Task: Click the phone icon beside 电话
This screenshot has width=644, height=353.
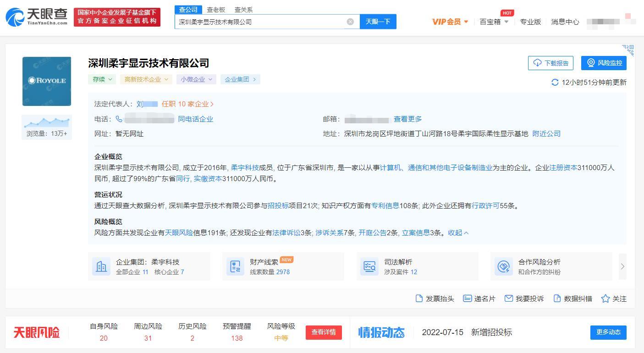Action: pyautogui.click(x=119, y=119)
